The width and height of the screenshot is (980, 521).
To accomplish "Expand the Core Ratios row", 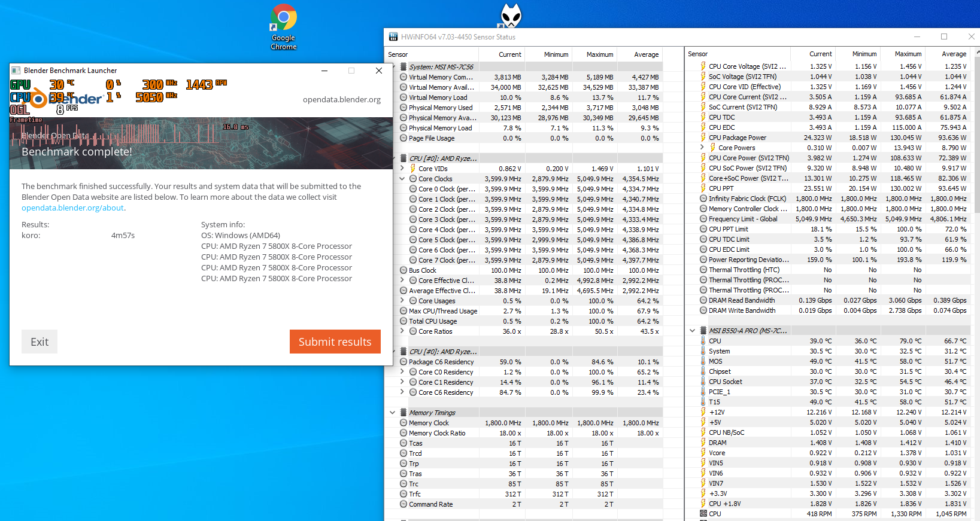I will [403, 331].
